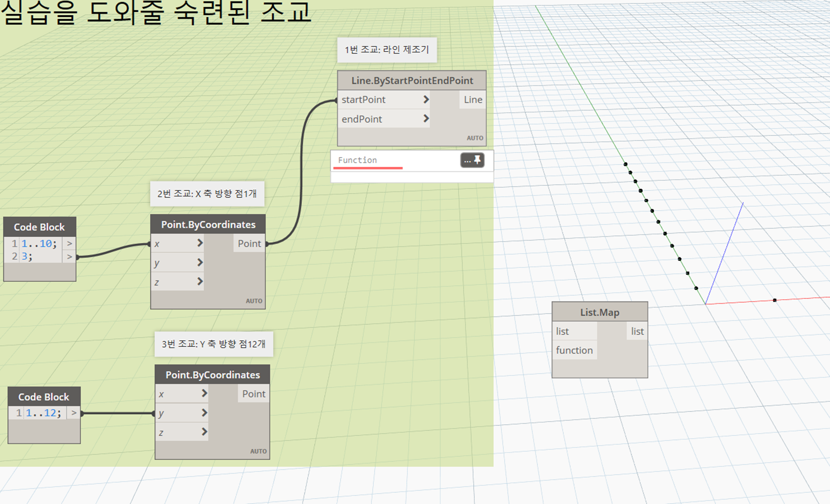The image size is (830, 504).
Task: Click the code line '1..10;'
Action: tap(39, 243)
